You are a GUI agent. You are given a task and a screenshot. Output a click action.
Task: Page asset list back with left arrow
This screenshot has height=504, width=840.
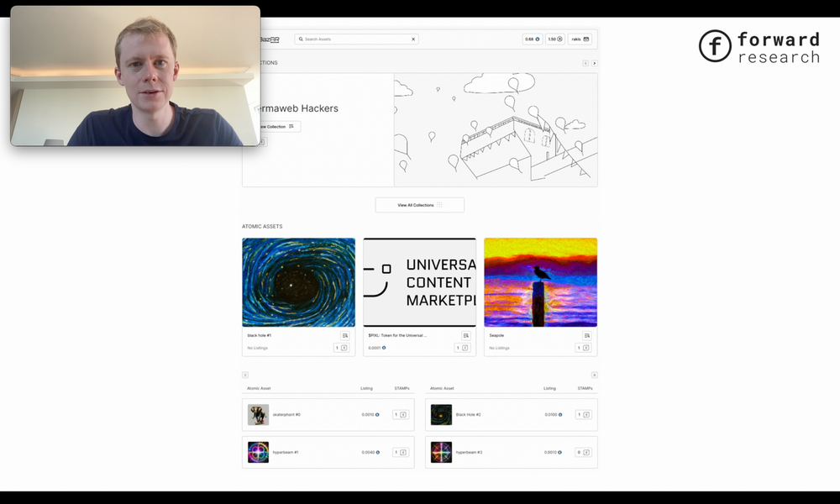click(x=245, y=375)
